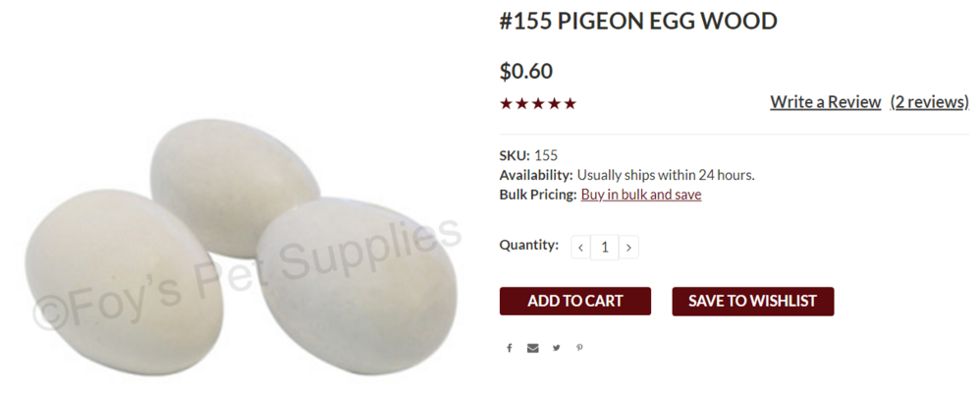Click the SAVE TO WISHLIST button
Viewport: 980px width, 393px height.
click(x=752, y=301)
